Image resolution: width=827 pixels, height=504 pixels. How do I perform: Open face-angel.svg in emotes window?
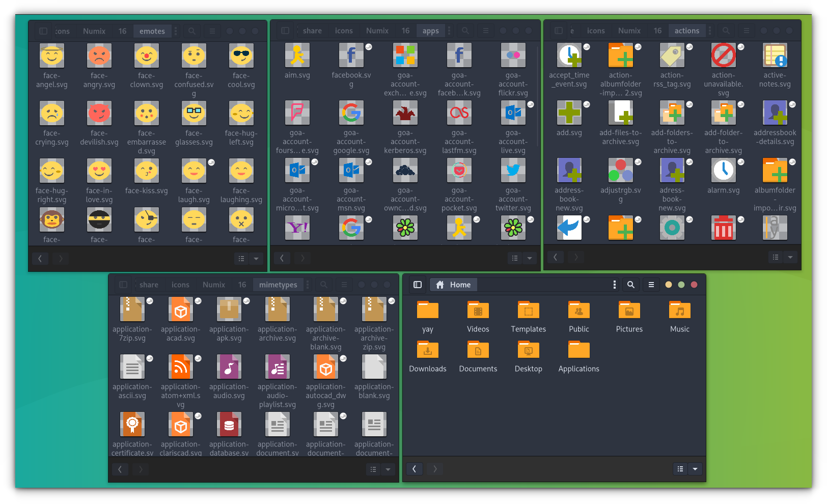(x=52, y=55)
